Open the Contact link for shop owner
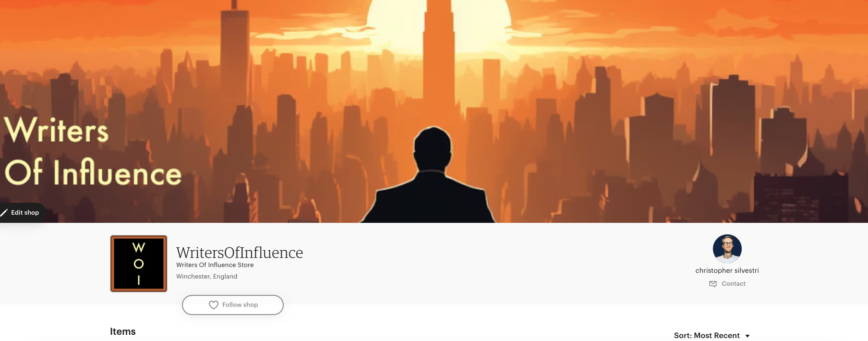The width and height of the screenshot is (868, 341). [727, 284]
